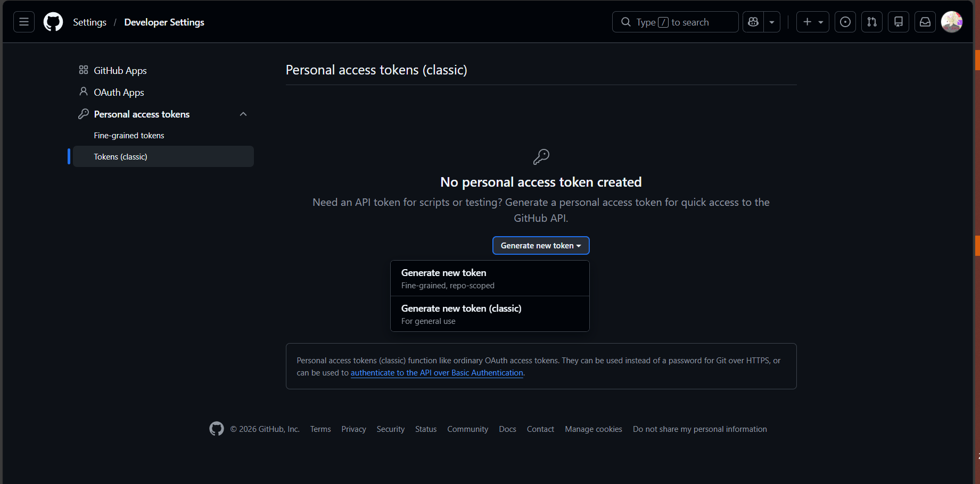Open the Notifications inbox icon
The width and height of the screenshot is (980, 484).
[x=925, y=22]
